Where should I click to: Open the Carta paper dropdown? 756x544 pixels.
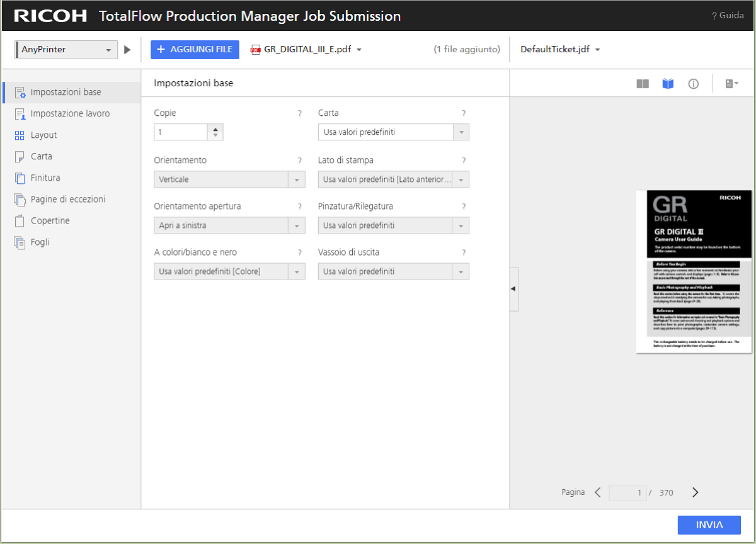tap(394, 132)
